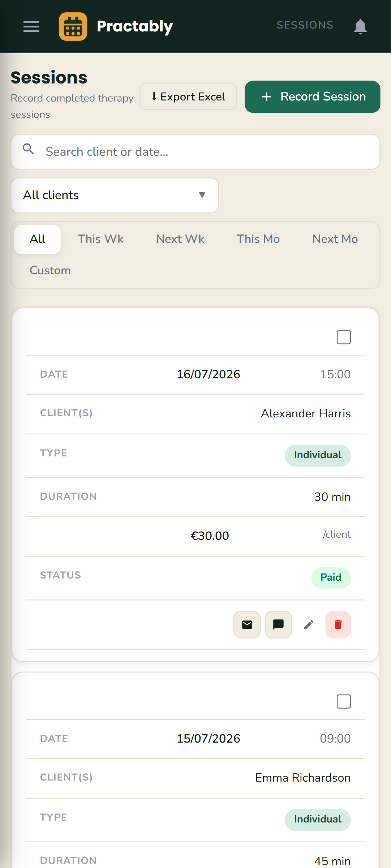Open the All clients dropdown
391x868 pixels.
tap(115, 195)
